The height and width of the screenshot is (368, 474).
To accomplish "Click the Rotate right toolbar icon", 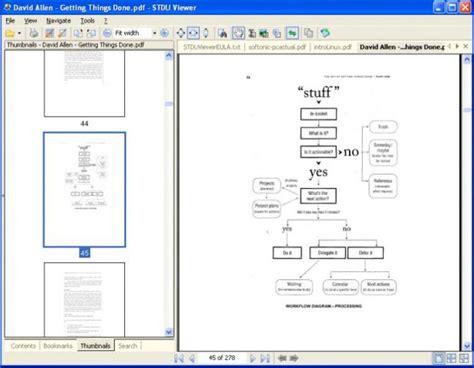I will (x=91, y=33).
